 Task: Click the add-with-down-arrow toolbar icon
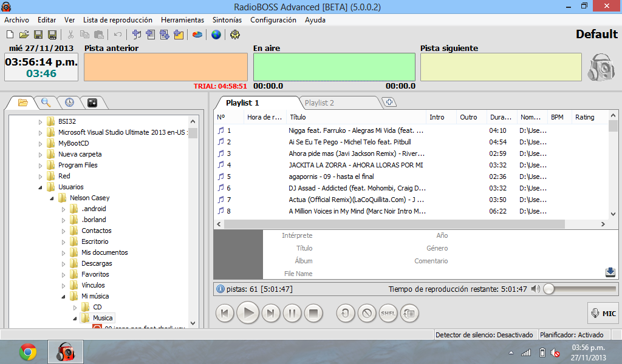coord(164,35)
